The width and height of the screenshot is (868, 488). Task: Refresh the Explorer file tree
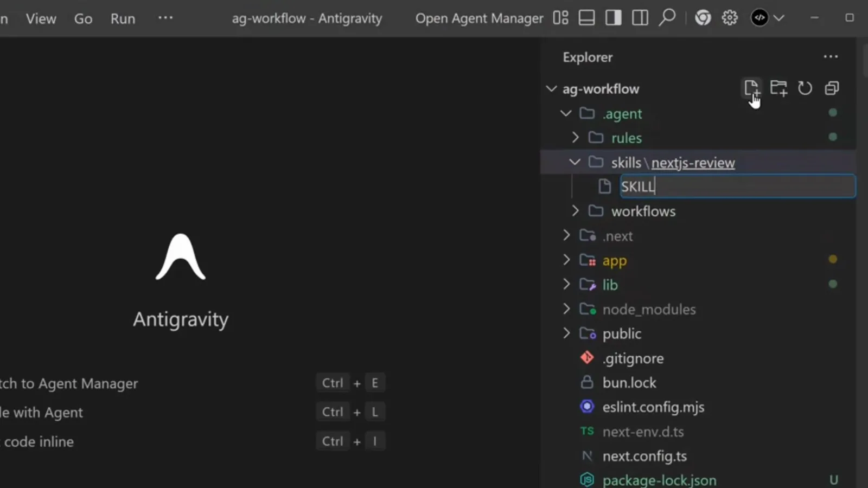805,88
